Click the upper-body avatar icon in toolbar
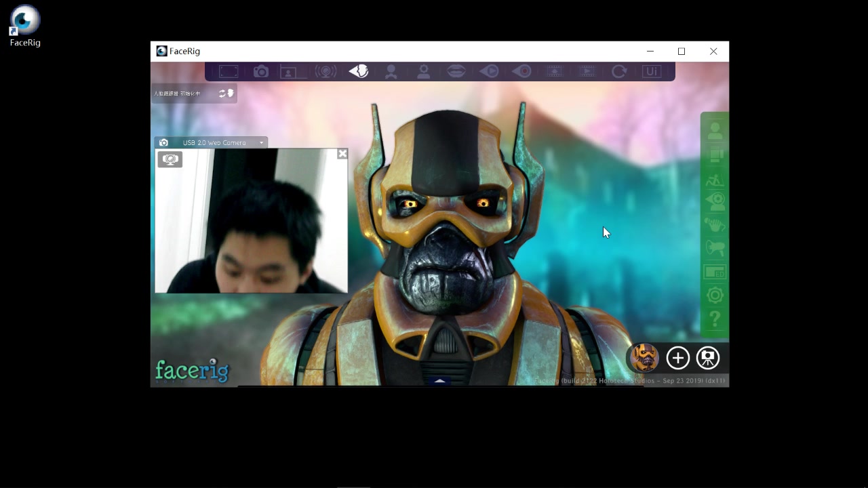The image size is (868, 488). pyautogui.click(x=391, y=71)
